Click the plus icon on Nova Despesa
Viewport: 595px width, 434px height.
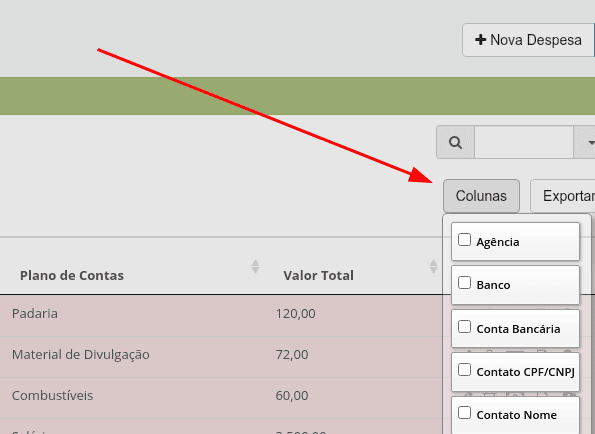coord(480,40)
